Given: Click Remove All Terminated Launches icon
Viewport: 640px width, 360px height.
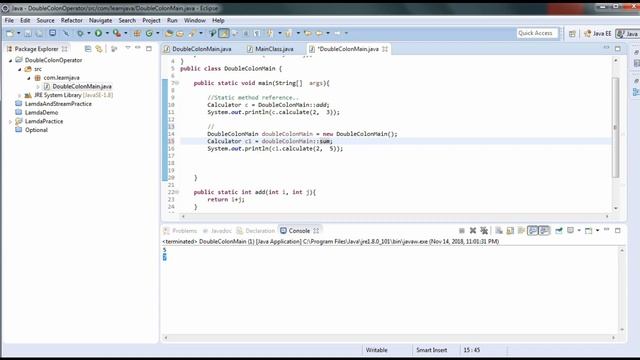Looking at the screenshot, I should 484,231.
